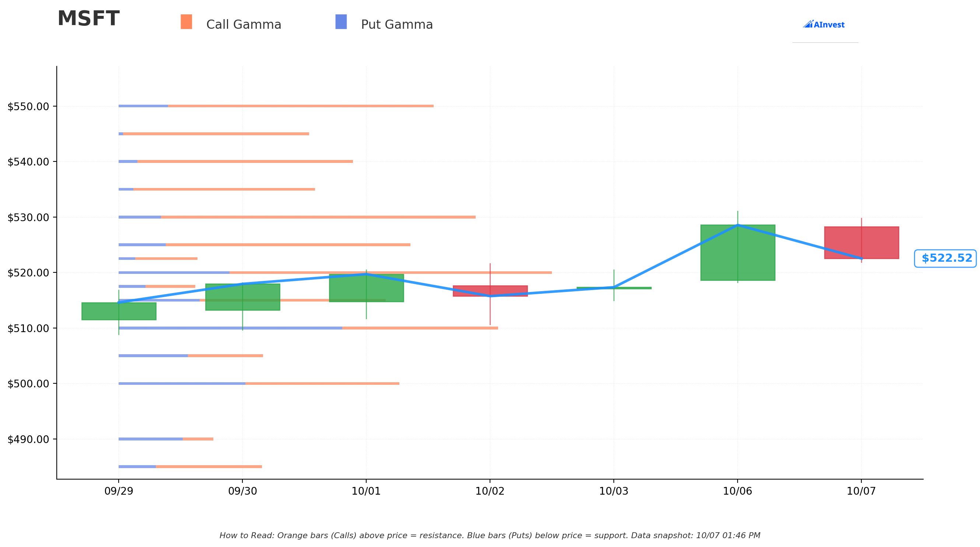The height and width of the screenshot is (547, 980).
Task: Click the orange call gamma bar at $520
Action: click(391, 272)
